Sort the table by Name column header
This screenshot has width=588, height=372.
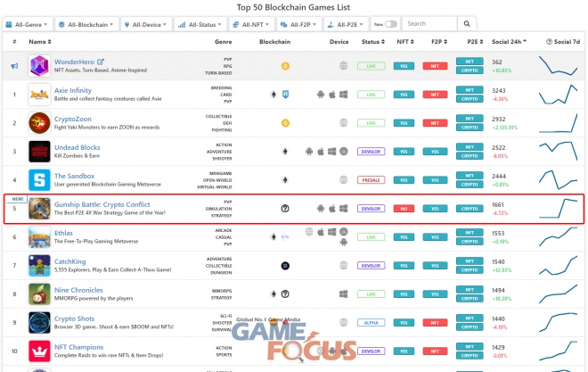pos(39,42)
